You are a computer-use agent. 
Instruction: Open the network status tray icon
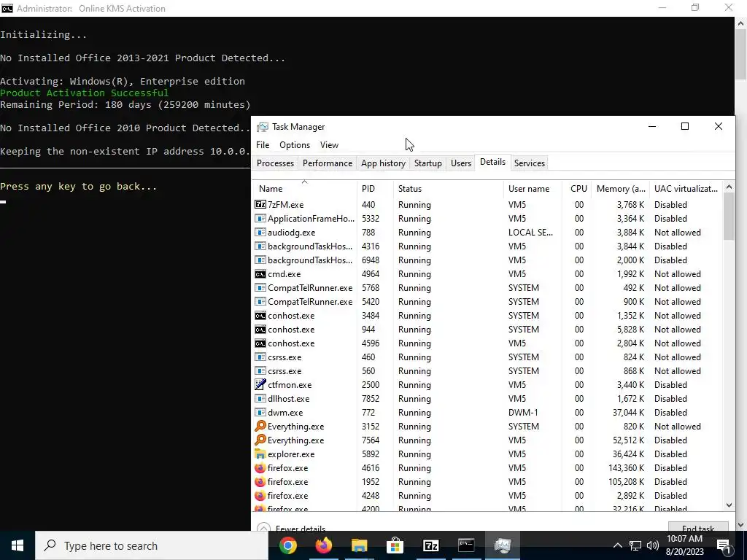(635, 545)
